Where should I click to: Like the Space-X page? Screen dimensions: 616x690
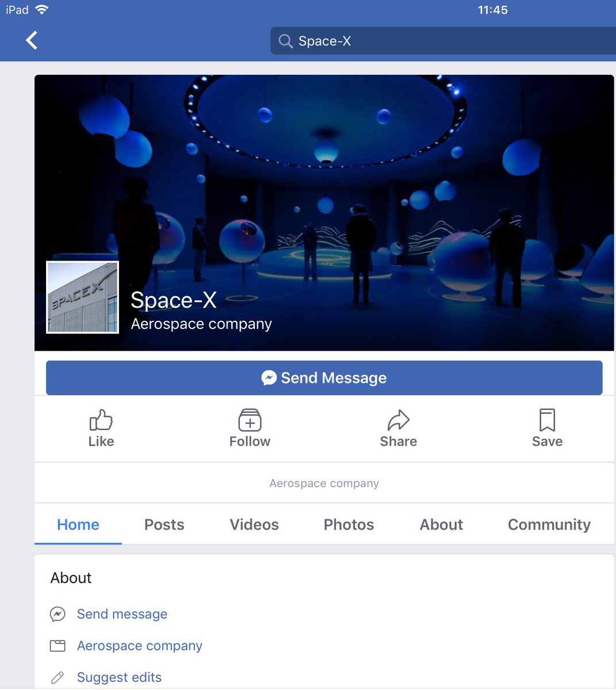point(101,428)
